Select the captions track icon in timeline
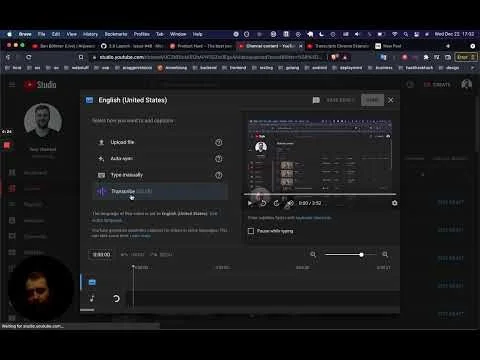480x360 pixels. tap(92, 282)
